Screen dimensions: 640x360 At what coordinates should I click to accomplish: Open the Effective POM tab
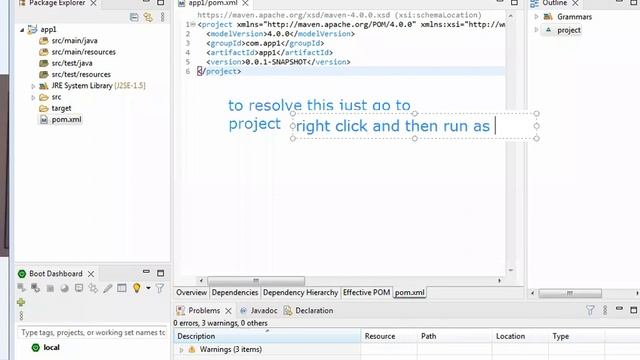pyautogui.click(x=366, y=293)
